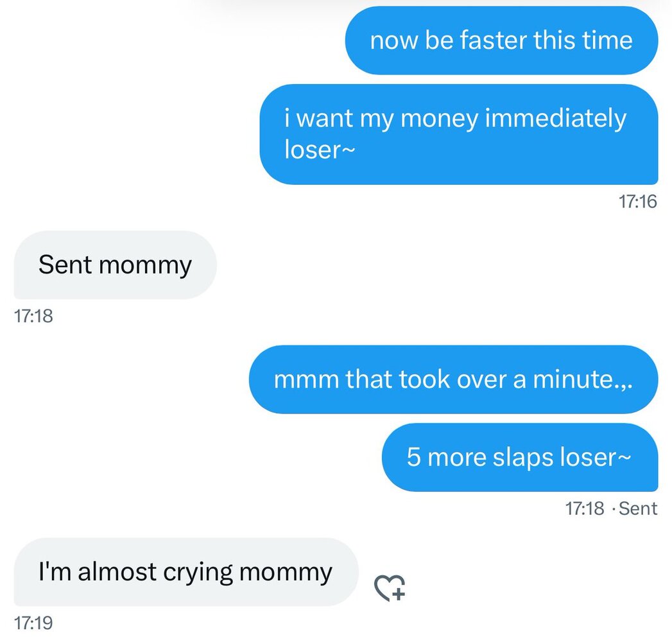The height and width of the screenshot is (642, 672).
Task: Select the "now be faster this time" bubble
Action: click(501, 40)
